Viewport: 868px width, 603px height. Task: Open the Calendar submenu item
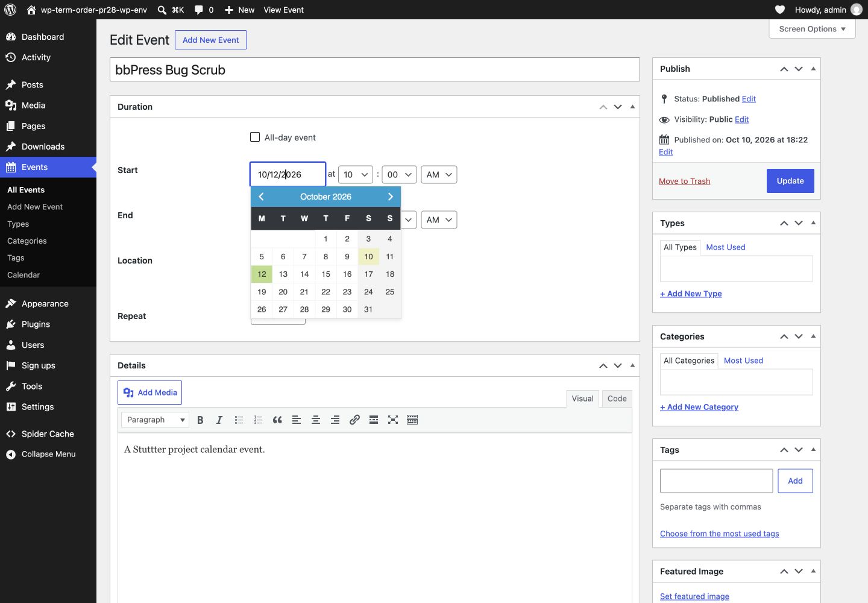[x=24, y=275]
